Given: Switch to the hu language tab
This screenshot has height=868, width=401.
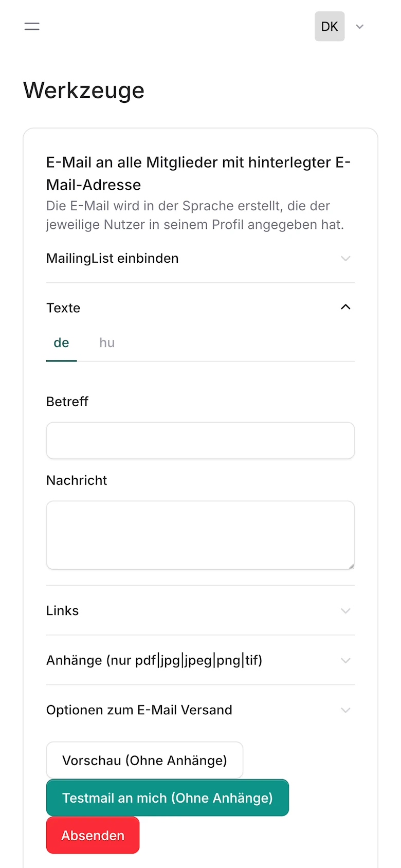Looking at the screenshot, I should [x=106, y=342].
